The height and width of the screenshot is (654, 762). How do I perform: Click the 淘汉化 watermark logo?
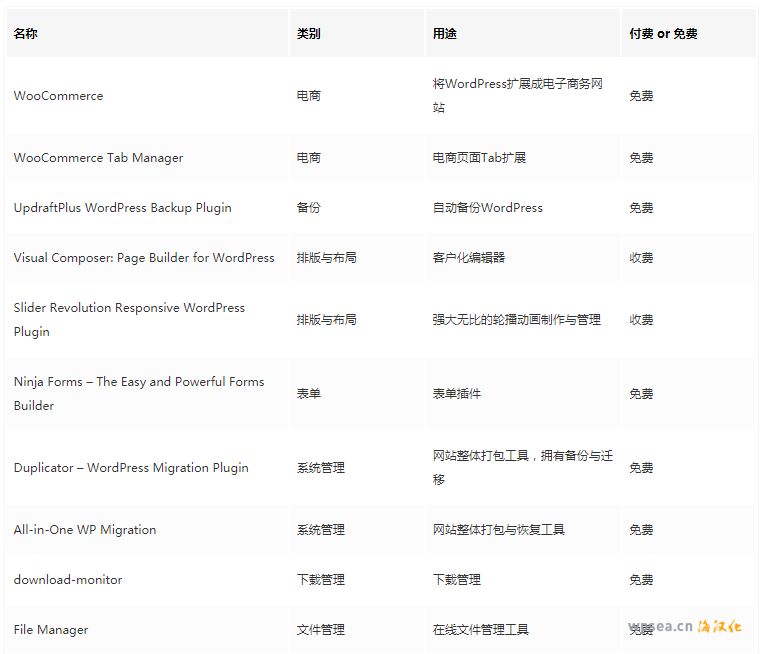719,627
